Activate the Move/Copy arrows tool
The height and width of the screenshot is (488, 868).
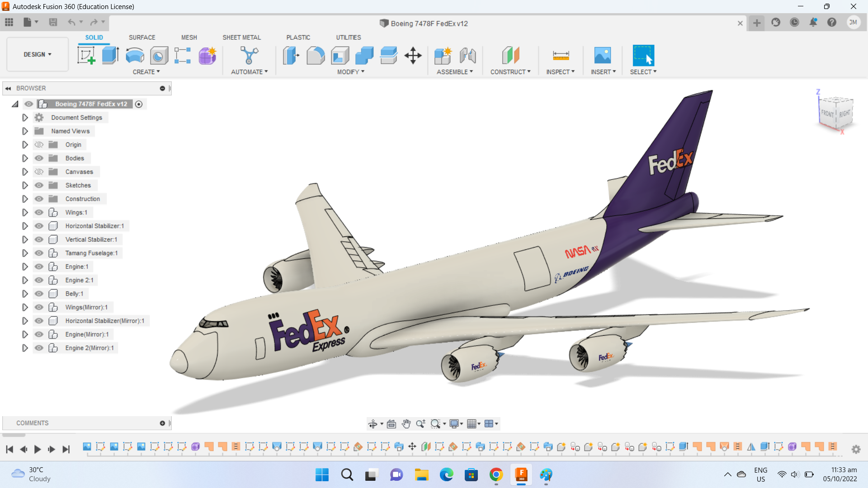coord(413,56)
